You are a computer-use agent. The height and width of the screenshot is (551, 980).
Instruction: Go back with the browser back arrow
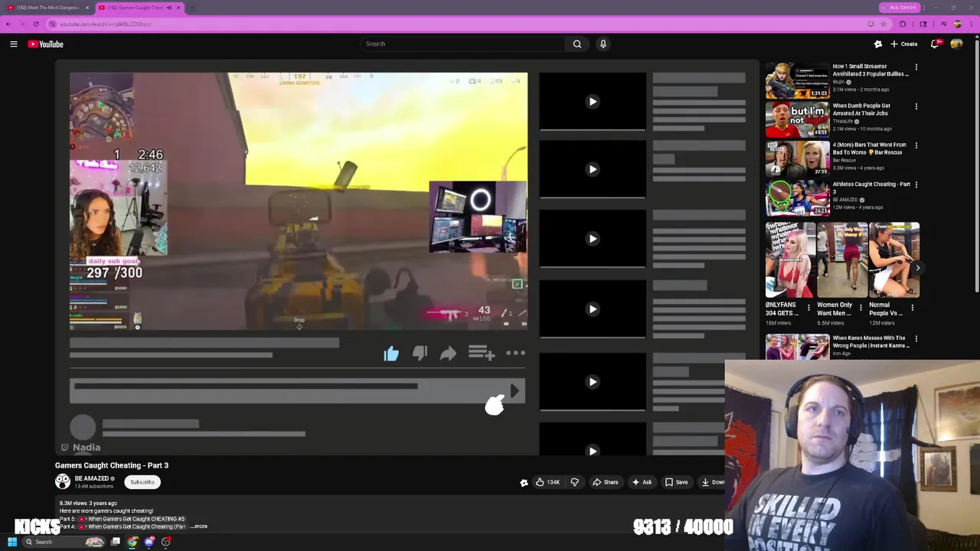click(x=8, y=24)
